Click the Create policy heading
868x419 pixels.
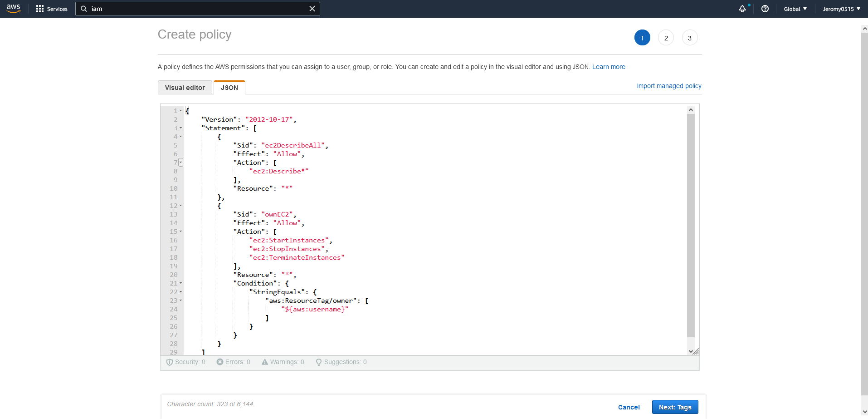[x=195, y=35]
